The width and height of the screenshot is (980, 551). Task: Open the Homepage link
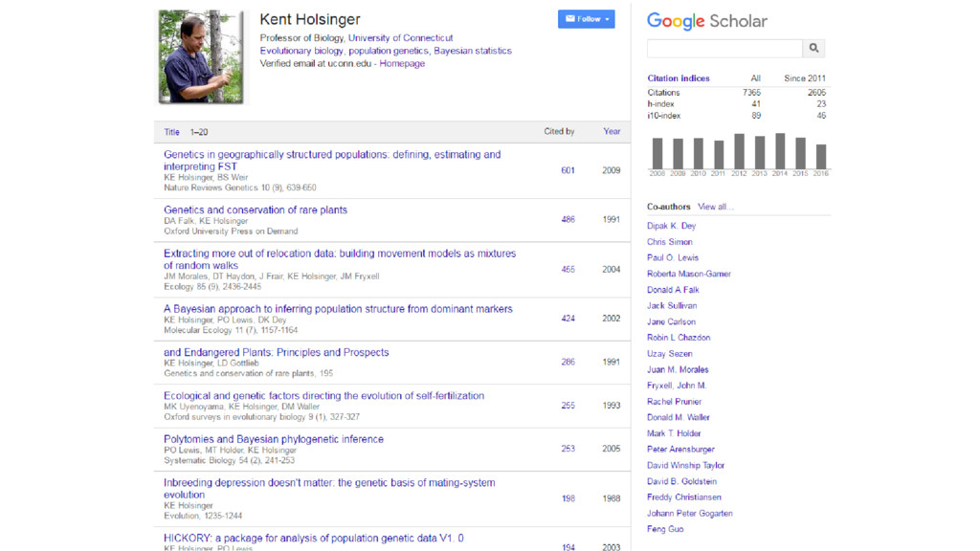click(402, 64)
